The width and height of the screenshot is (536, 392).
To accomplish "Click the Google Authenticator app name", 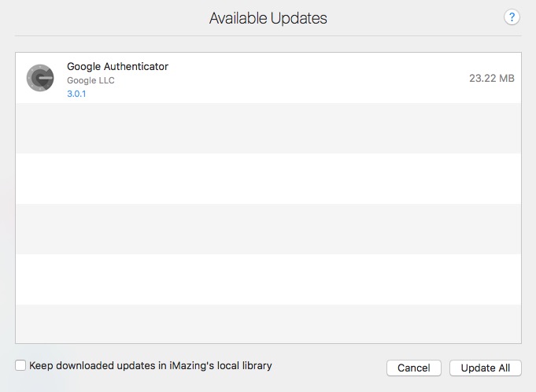I will (x=117, y=66).
